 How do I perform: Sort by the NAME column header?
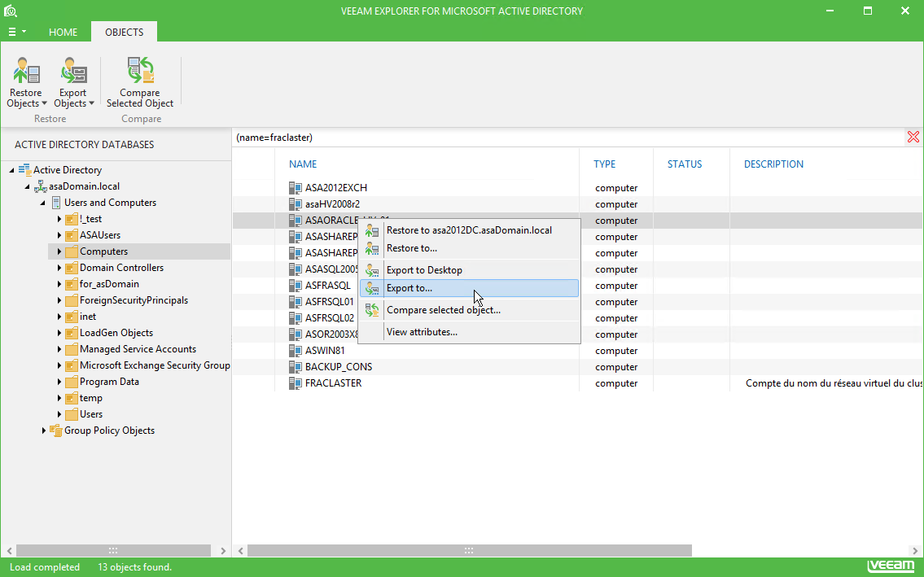303,164
